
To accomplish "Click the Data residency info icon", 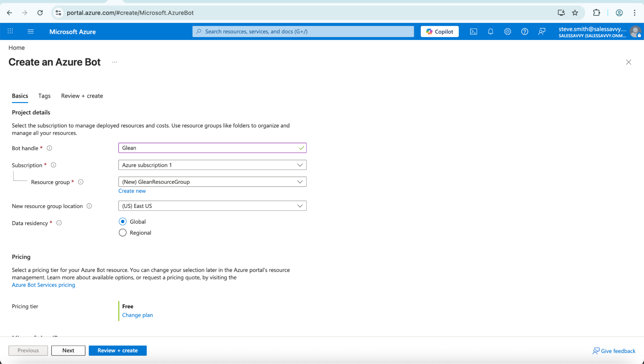I will (59, 223).
